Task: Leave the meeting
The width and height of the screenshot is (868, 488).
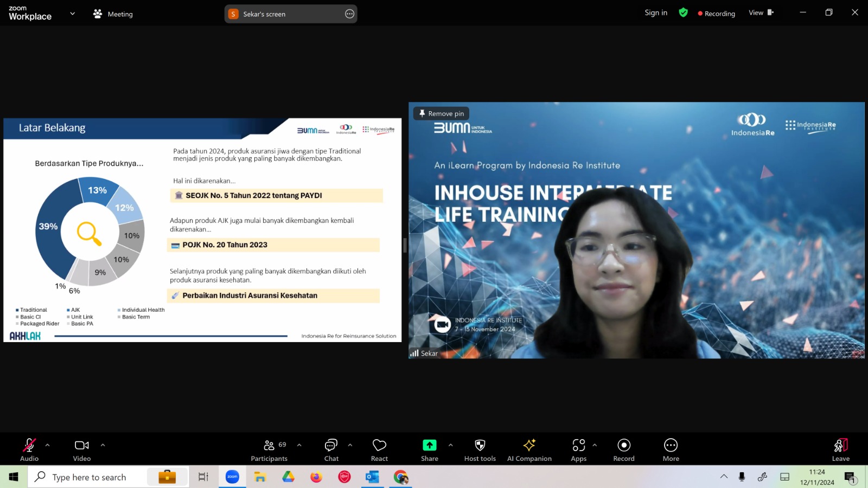Action: (x=841, y=450)
